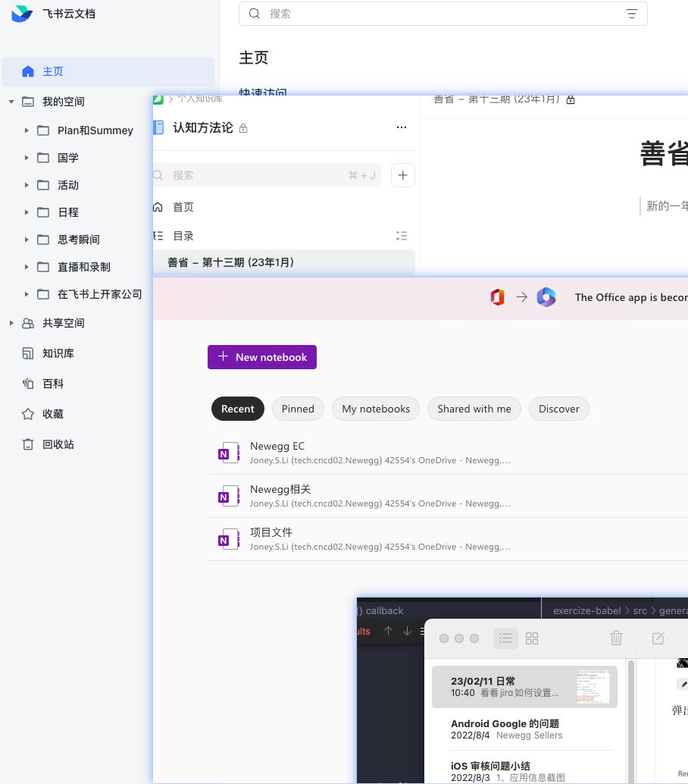Switch to the Discover tab

pos(559,409)
